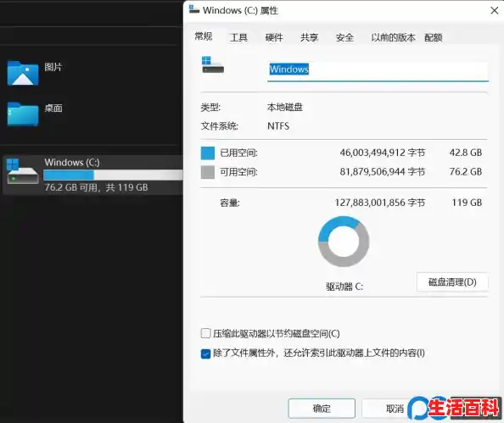
Task: Close the properties dialog
Action: point(494,11)
